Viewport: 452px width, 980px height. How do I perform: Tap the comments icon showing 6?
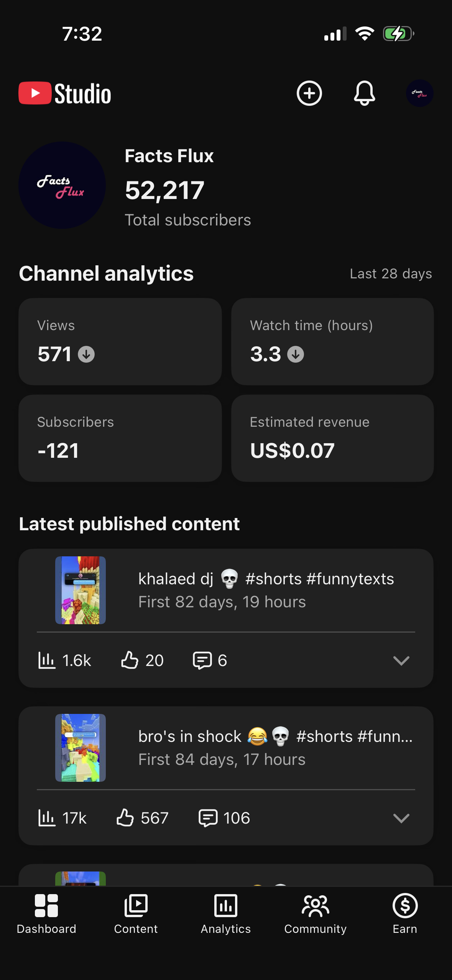(x=202, y=660)
